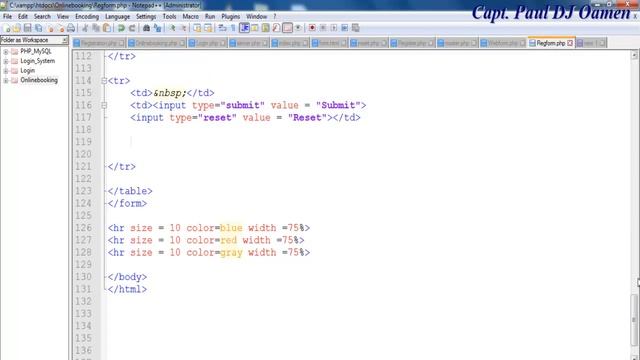Open the Language menu
Viewport: 640px width, 360px height.
click(x=118, y=16)
